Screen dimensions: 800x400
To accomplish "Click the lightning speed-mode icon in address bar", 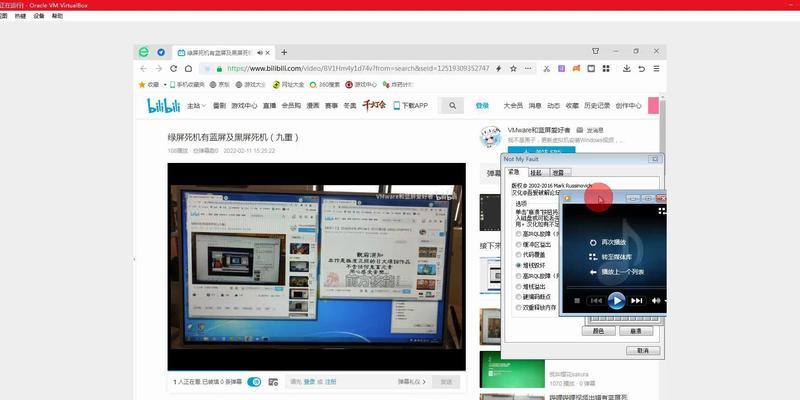I will pos(499,68).
